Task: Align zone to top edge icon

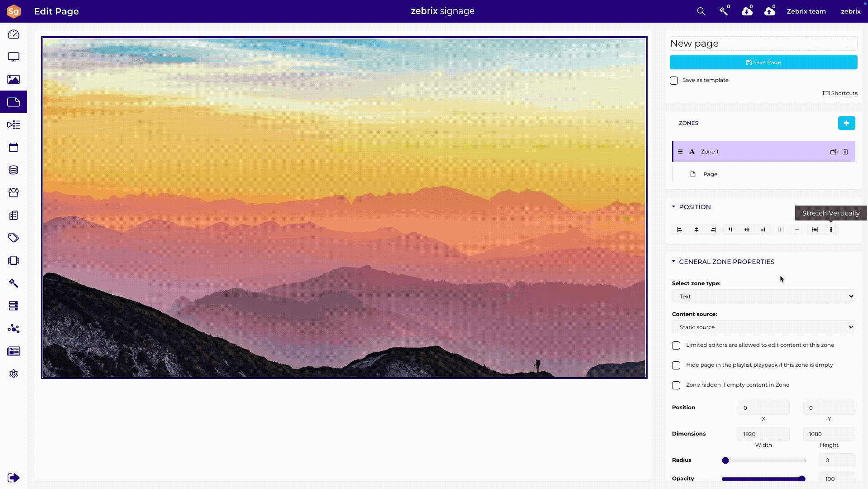Action: (730, 230)
